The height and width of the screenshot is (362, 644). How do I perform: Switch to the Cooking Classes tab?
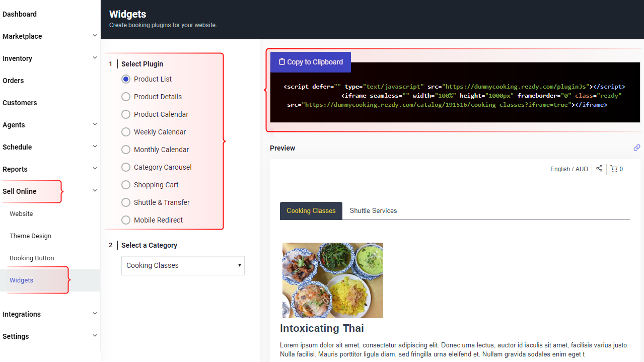tap(311, 211)
